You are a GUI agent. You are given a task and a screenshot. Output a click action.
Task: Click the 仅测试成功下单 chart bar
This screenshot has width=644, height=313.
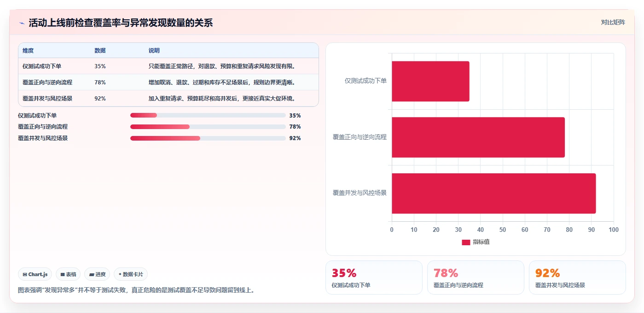coord(430,81)
